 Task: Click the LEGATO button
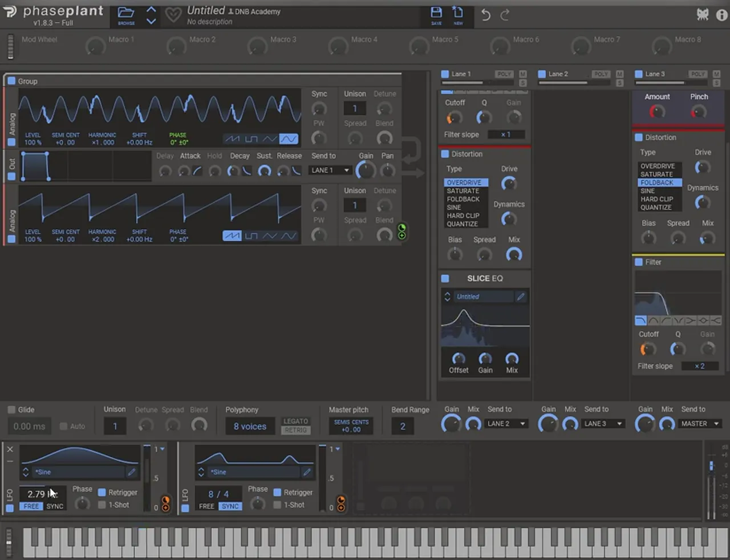click(295, 421)
